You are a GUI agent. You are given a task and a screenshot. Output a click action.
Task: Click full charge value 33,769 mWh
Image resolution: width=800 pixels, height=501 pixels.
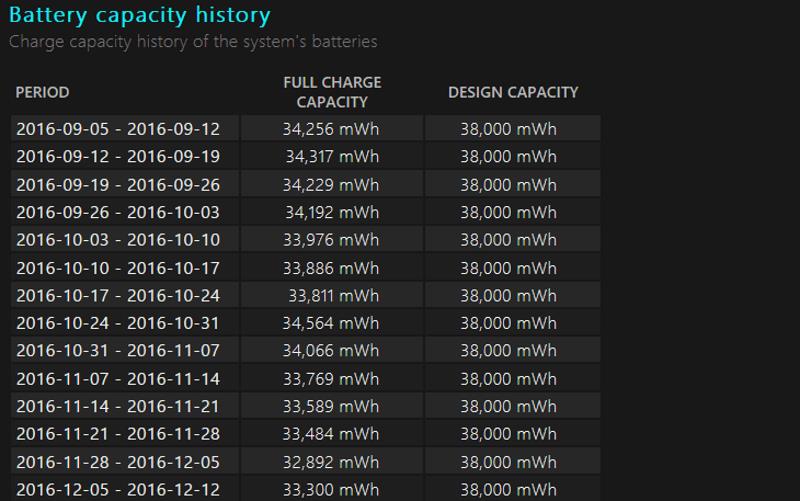pyautogui.click(x=331, y=379)
